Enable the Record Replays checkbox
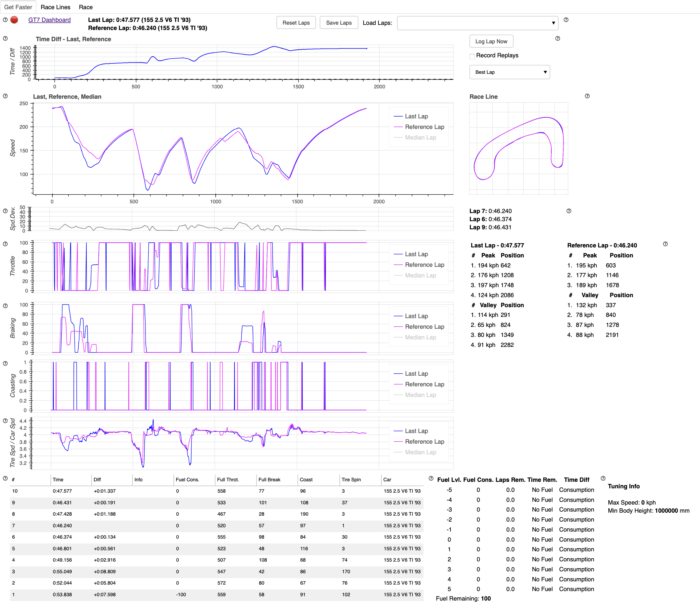The width and height of the screenshot is (700, 610). coord(472,56)
